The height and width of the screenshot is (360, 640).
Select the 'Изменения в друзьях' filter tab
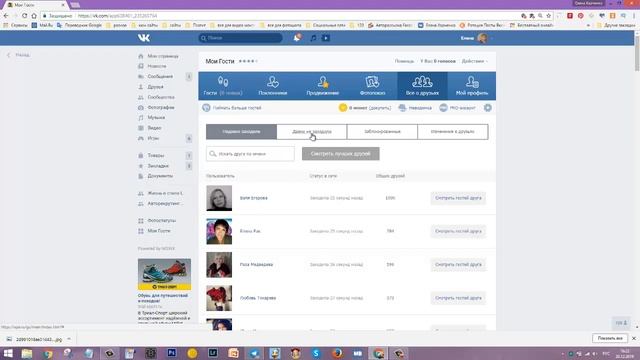tap(453, 132)
